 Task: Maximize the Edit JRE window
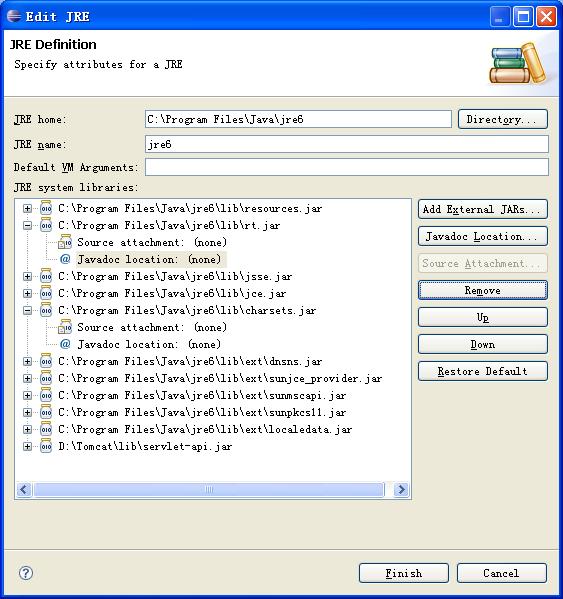pos(523,16)
